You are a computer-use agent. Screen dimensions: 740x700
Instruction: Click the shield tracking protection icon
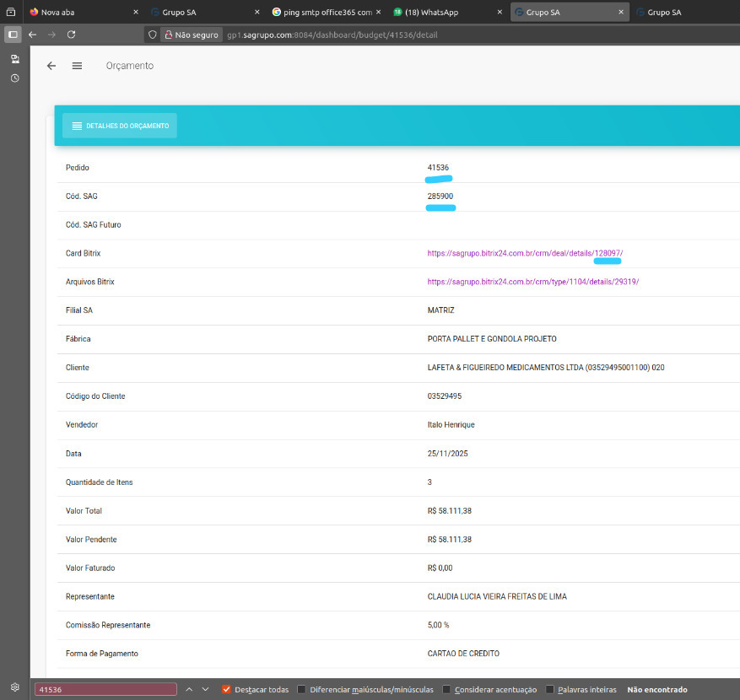click(152, 35)
